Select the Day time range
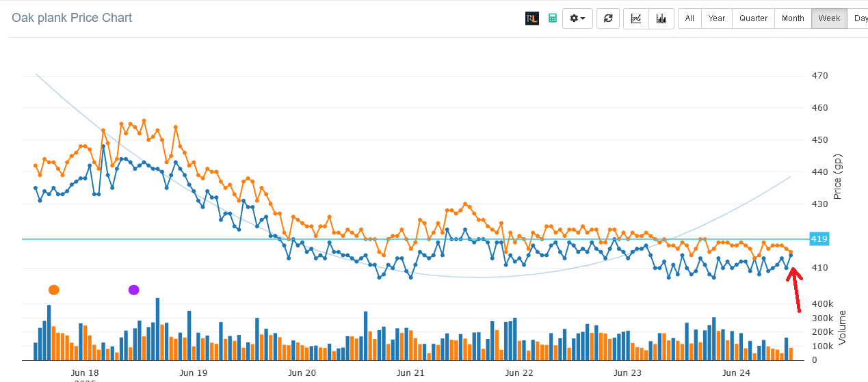The image size is (868, 382). (x=858, y=18)
